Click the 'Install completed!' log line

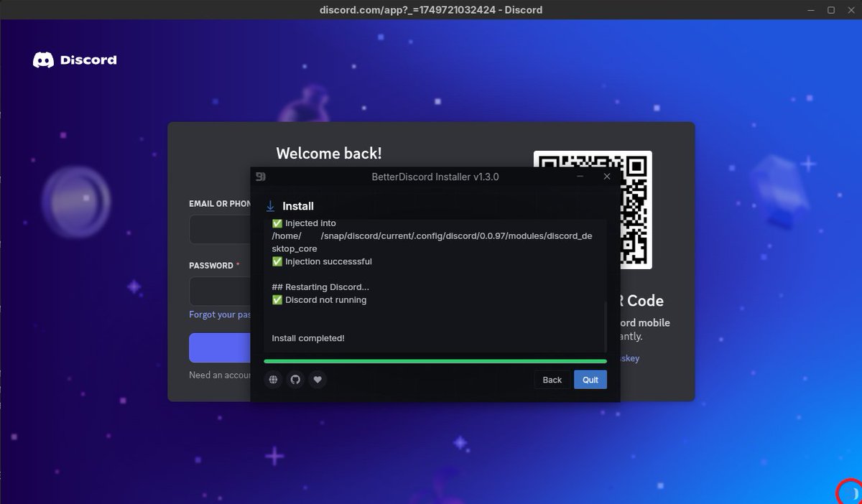(308, 338)
